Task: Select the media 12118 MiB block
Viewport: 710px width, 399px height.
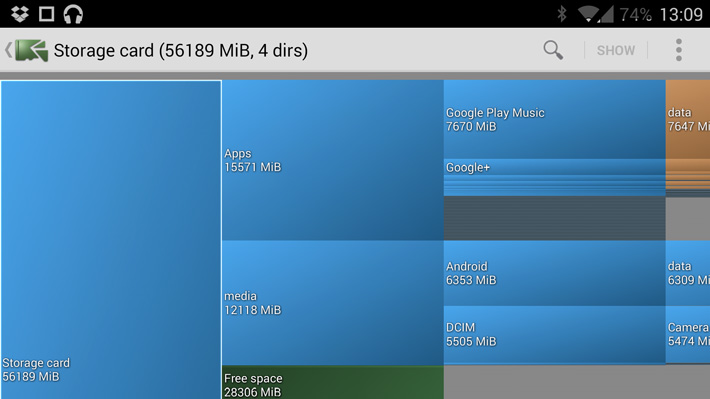Action: (x=333, y=303)
